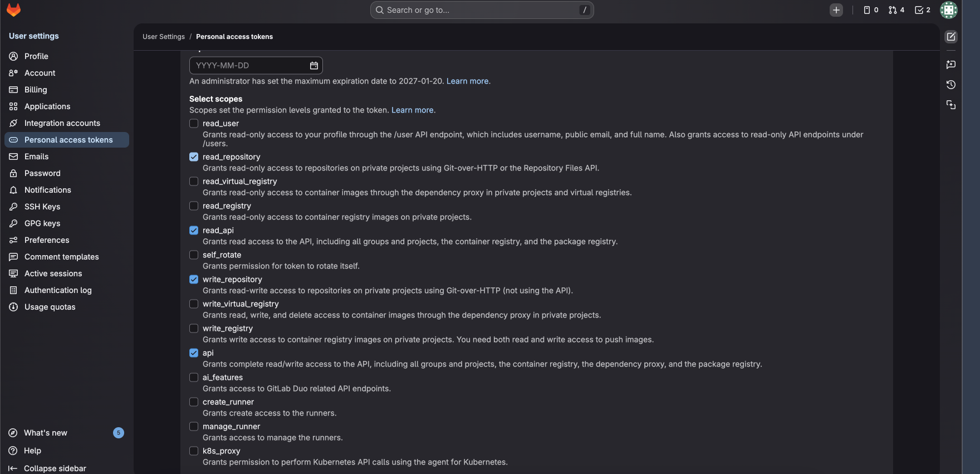Screen dimensions: 980x474
Task: Open SSH Keys settings page
Action: click(x=42, y=207)
